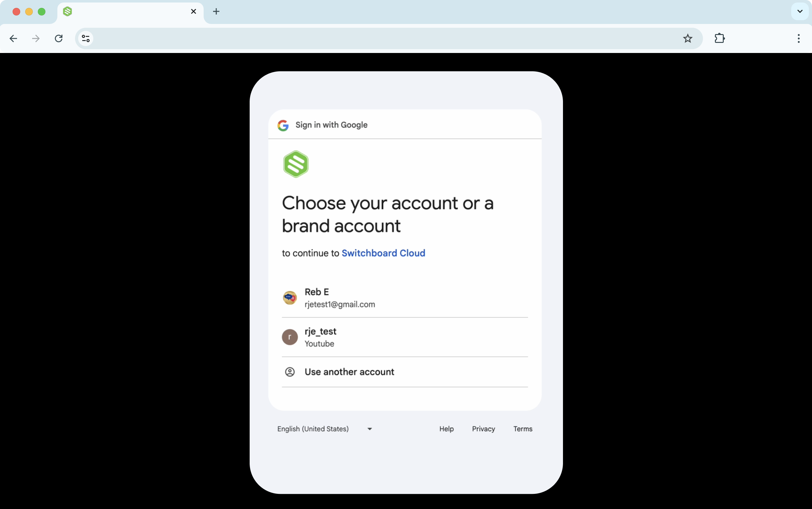Viewport: 812px width, 509px height.
Task: Open the browser extensions puzzle icon
Action: click(720, 38)
